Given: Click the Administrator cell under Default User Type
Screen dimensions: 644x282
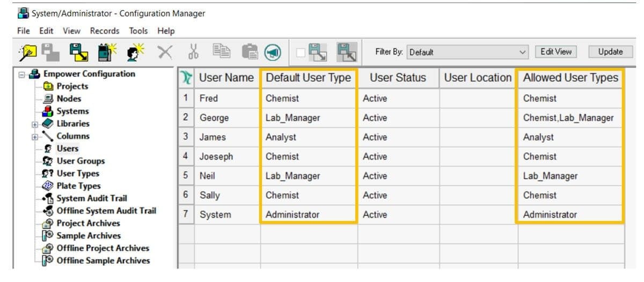Looking at the screenshot, I should click(309, 214).
